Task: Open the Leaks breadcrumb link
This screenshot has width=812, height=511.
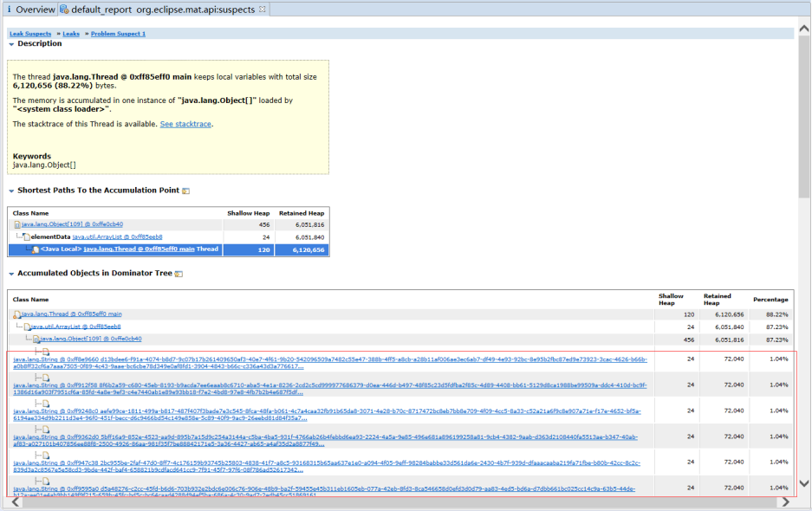Action: 71,34
